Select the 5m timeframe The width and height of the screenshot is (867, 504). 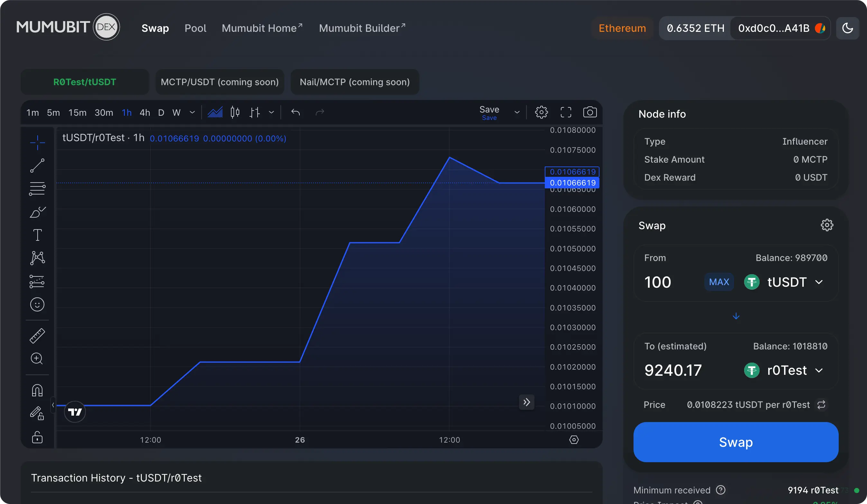click(x=53, y=113)
